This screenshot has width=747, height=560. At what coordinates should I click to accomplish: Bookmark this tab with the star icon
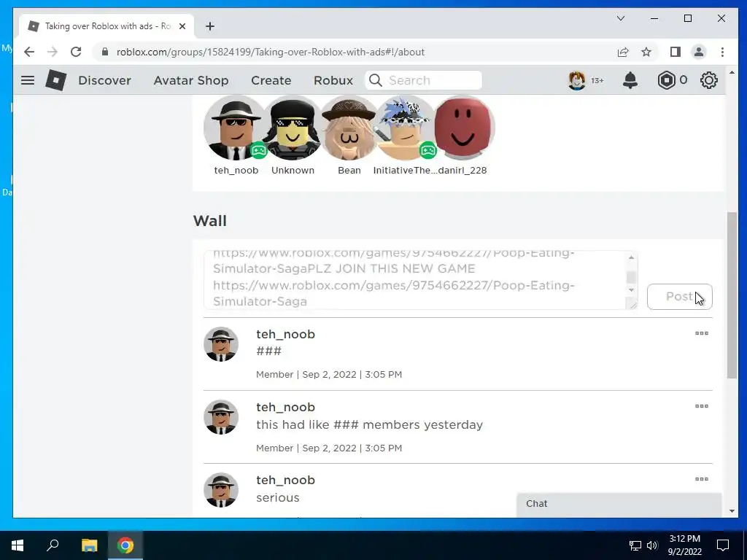[x=646, y=52]
